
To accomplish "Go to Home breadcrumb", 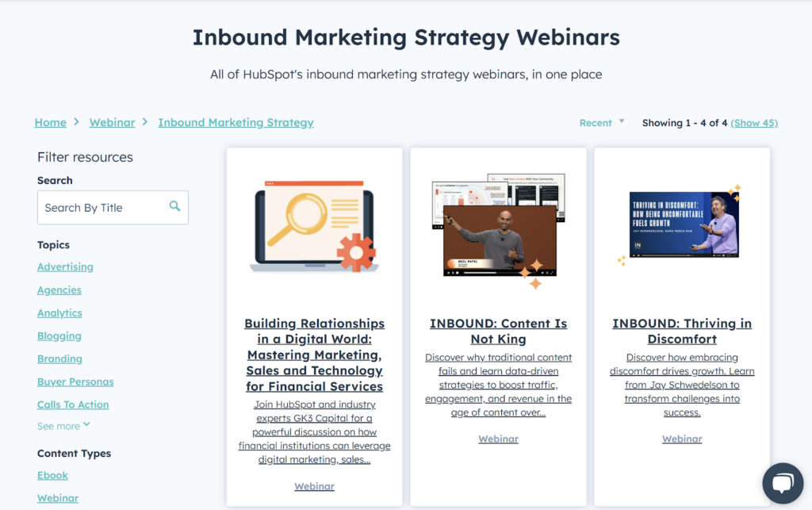I will (50, 123).
